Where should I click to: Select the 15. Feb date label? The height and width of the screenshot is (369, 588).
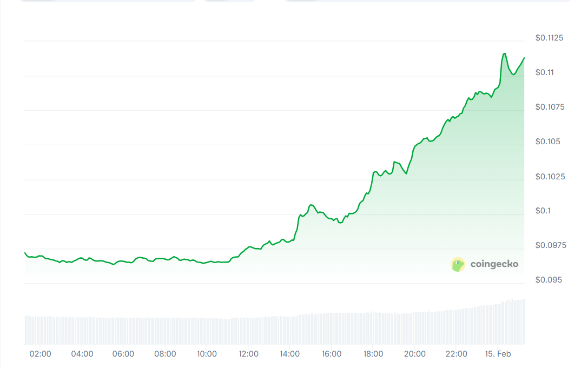(x=498, y=354)
